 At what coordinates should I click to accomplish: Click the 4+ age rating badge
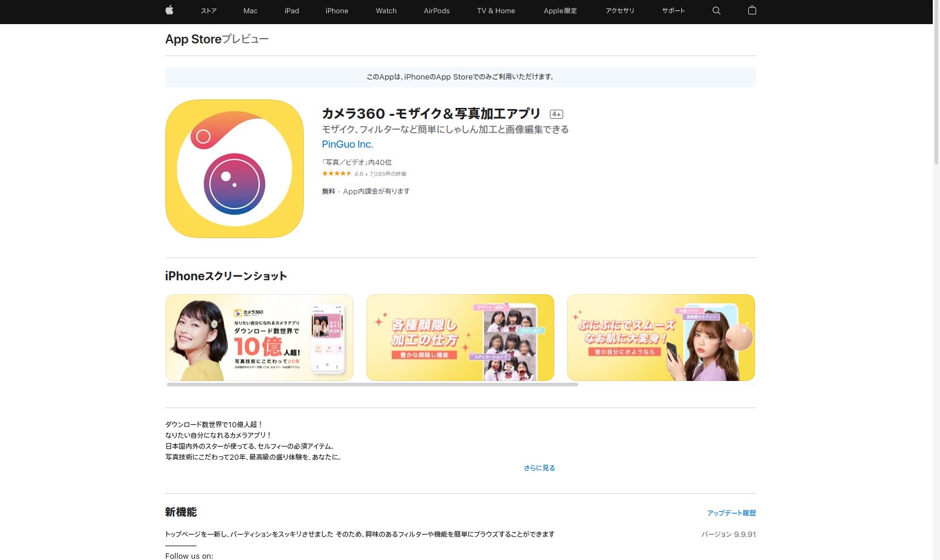(556, 114)
